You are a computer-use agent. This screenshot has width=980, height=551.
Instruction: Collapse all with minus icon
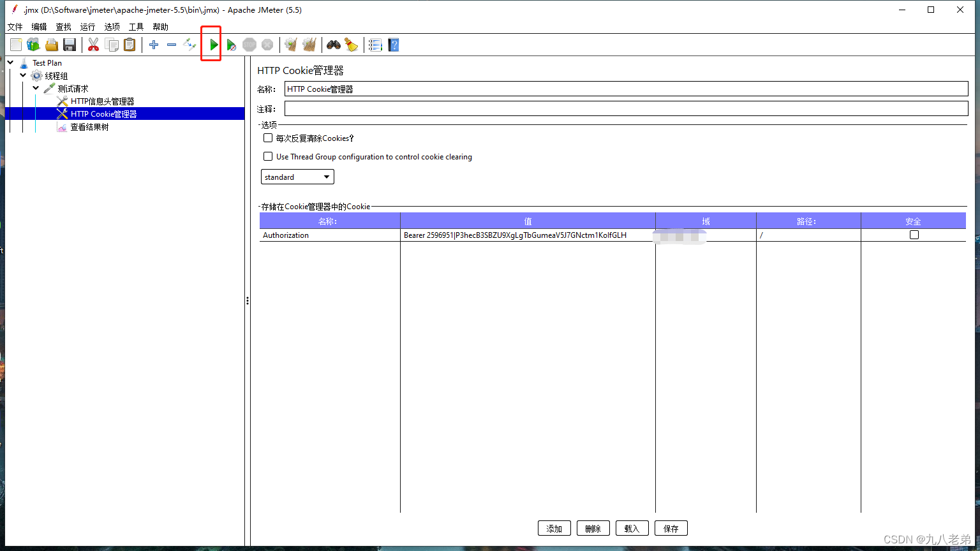pos(172,45)
